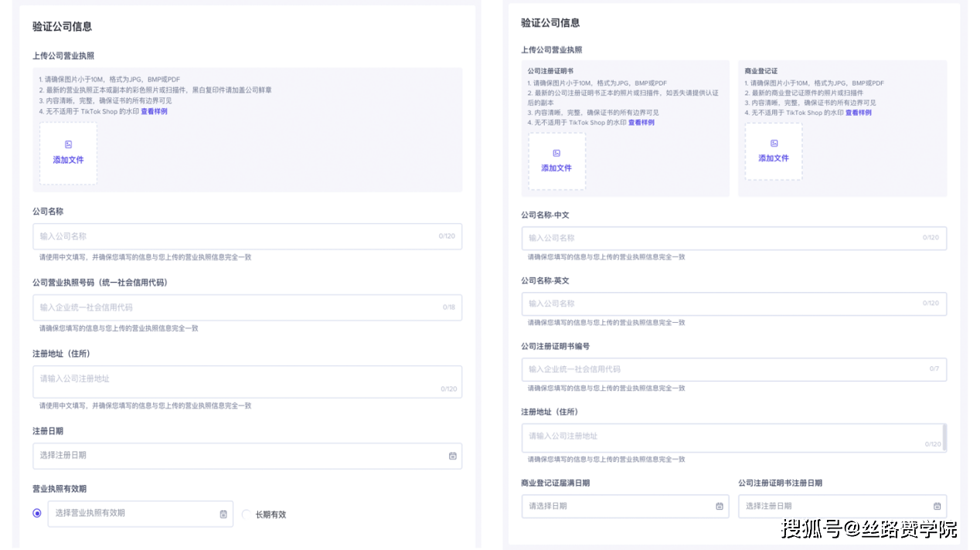Open the 查看样例 link under 商业登记证
980x550 pixels.
click(x=858, y=113)
